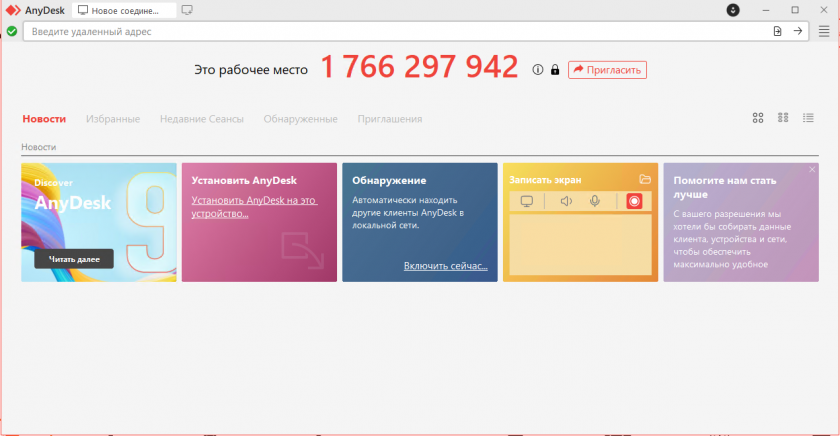Image resolution: width=840 pixels, height=436 pixels.
Task: Toggle speaker audio in record panel
Action: (x=566, y=201)
